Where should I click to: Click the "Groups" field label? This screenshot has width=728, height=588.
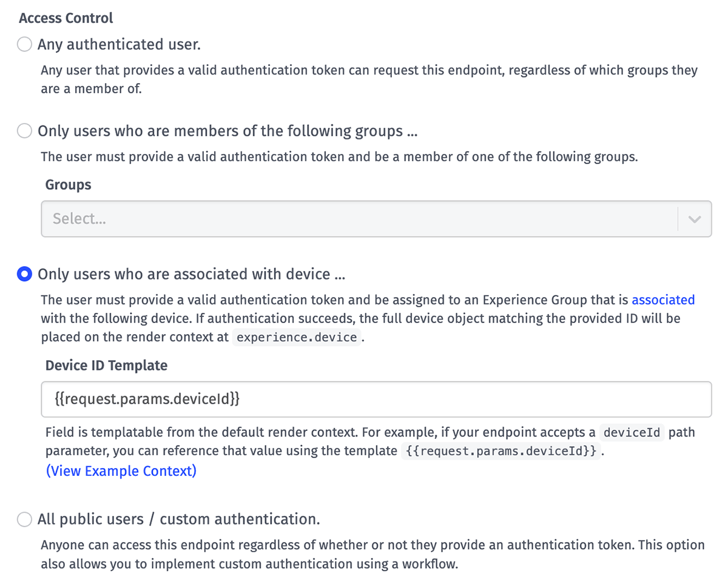click(68, 185)
